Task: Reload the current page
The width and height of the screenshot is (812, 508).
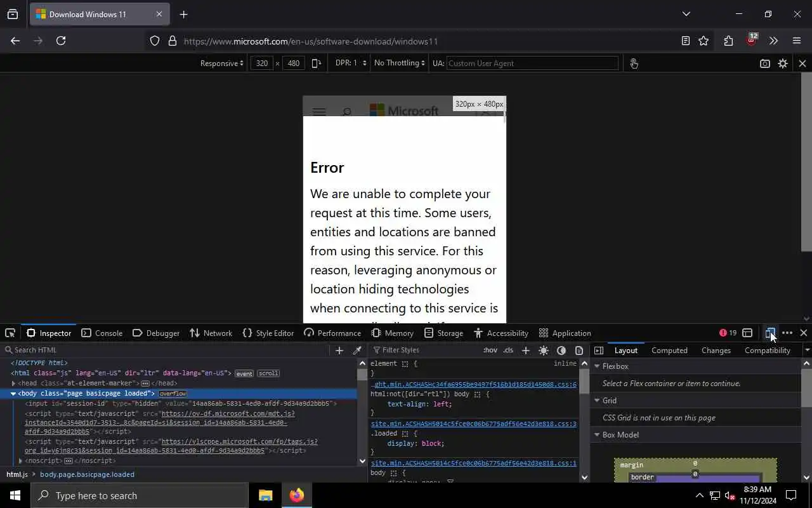Action: click(x=61, y=41)
